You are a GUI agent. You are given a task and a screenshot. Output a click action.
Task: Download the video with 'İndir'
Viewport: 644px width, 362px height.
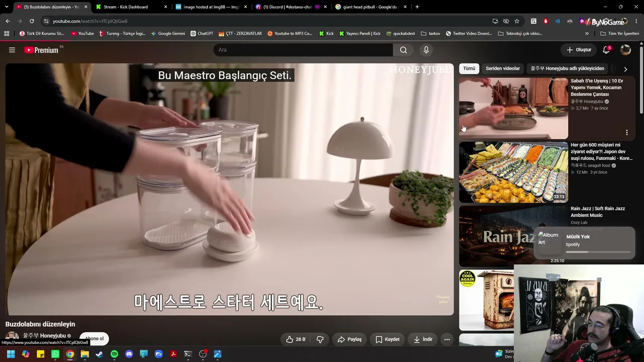[423, 339]
